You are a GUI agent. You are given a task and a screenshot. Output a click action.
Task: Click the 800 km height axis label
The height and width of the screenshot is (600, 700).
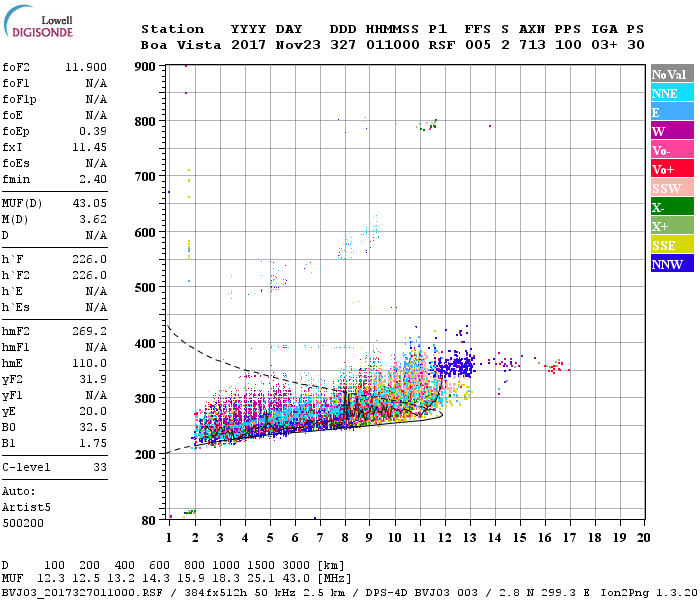145,121
